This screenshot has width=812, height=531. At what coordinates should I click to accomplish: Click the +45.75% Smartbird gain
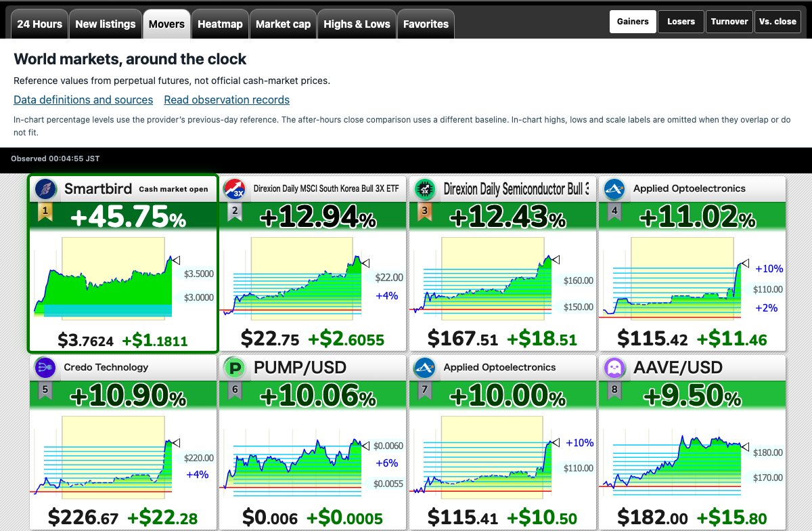pyautogui.click(x=129, y=217)
